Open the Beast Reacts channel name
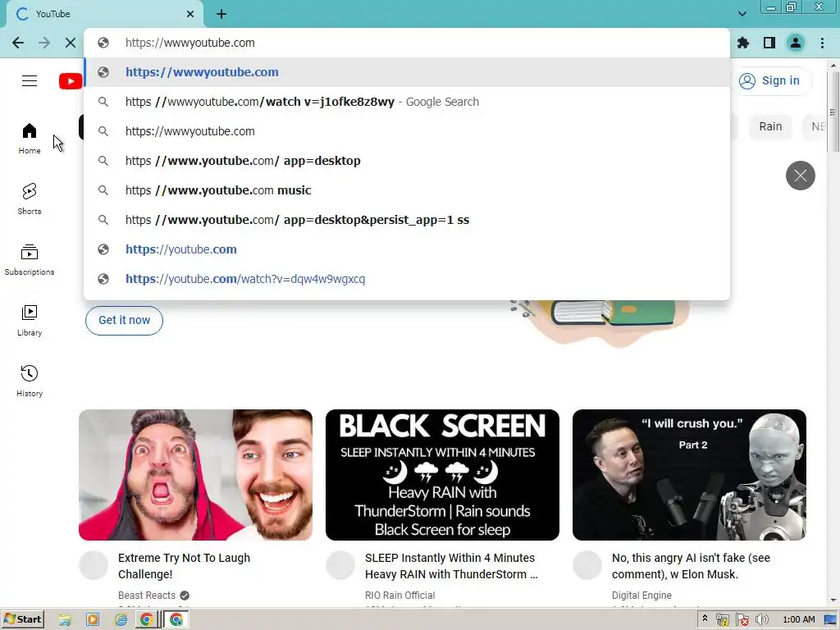 click(x=147, y=596)
